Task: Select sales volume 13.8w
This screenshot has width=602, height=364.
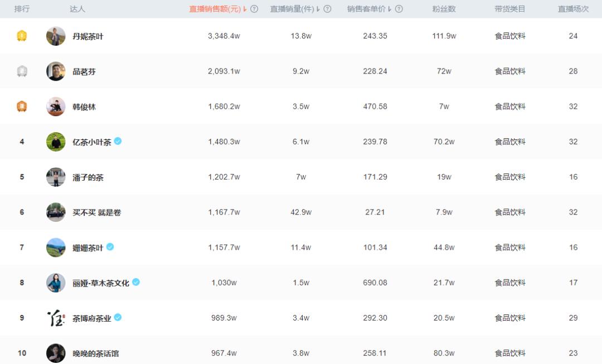Action: pyautogui.click(x=301, y=36)
